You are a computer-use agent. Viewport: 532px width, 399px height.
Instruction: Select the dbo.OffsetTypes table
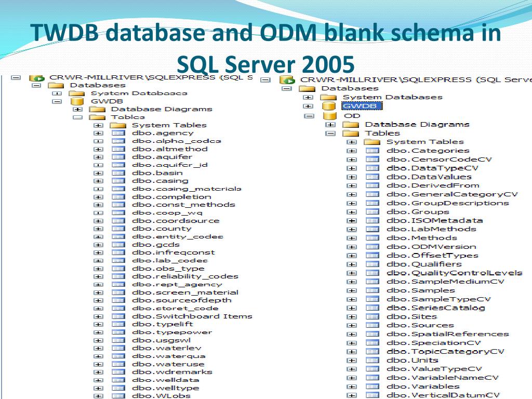point(433,256)
